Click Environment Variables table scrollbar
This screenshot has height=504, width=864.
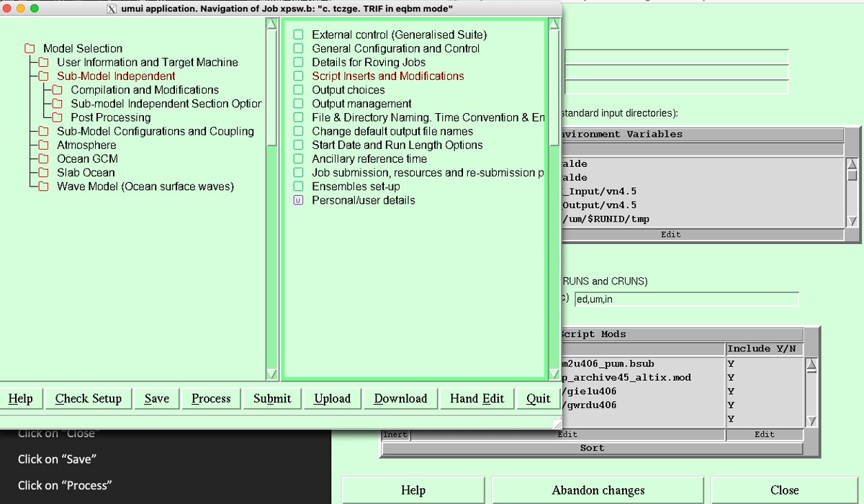[x=852, y=192]
